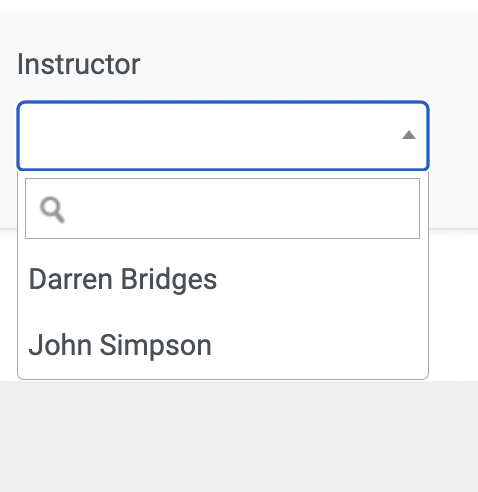478x492 pixels.
Task: Click the Instructor field label
Action: point(79,64)
